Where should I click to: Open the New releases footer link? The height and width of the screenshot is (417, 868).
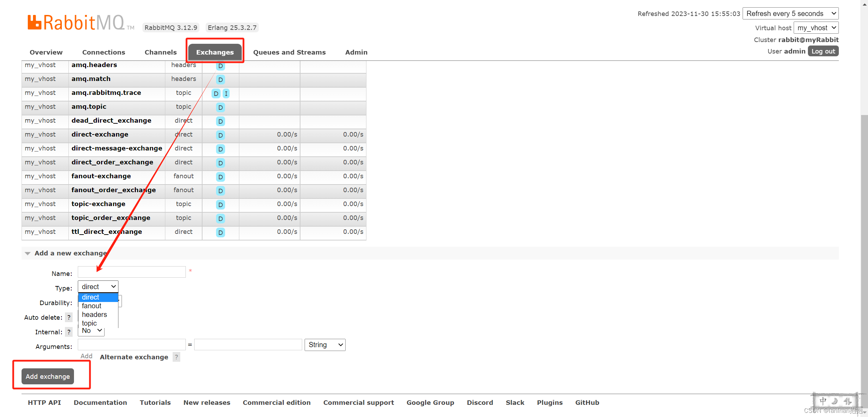tap(207, 402)
